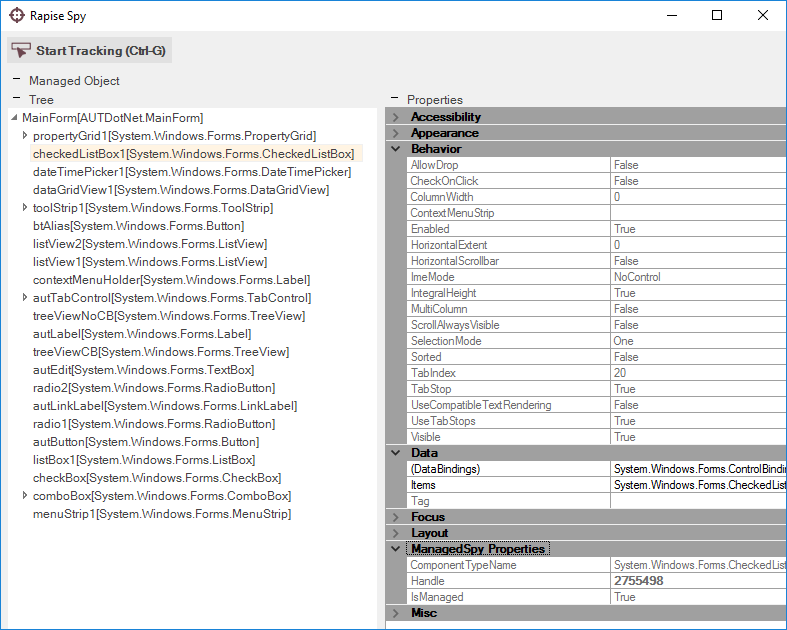Click the TabIndex value 20

click(620, 373)
